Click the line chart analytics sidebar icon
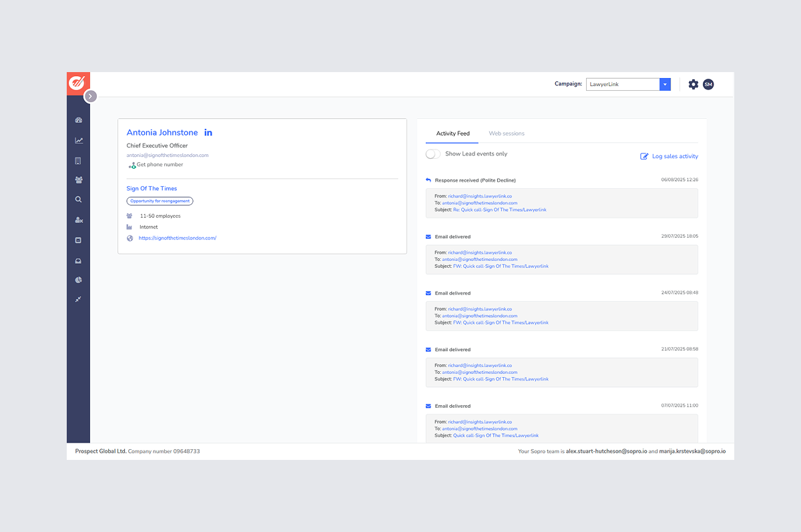Image resolution: width=801 pixels, height=532 pixels. pos(78,140)
